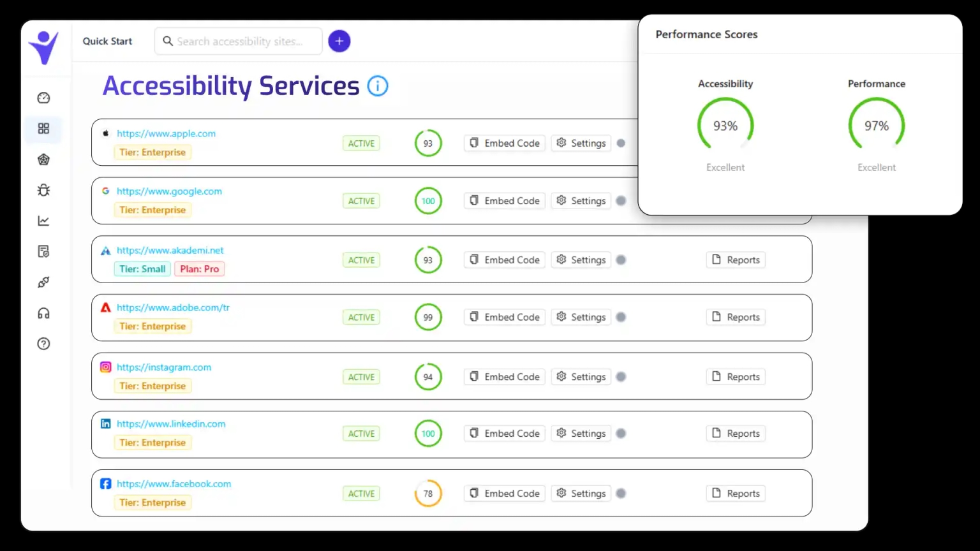Visit the https://www.apple.com link
980x551 pixels.
coord(166,133)
